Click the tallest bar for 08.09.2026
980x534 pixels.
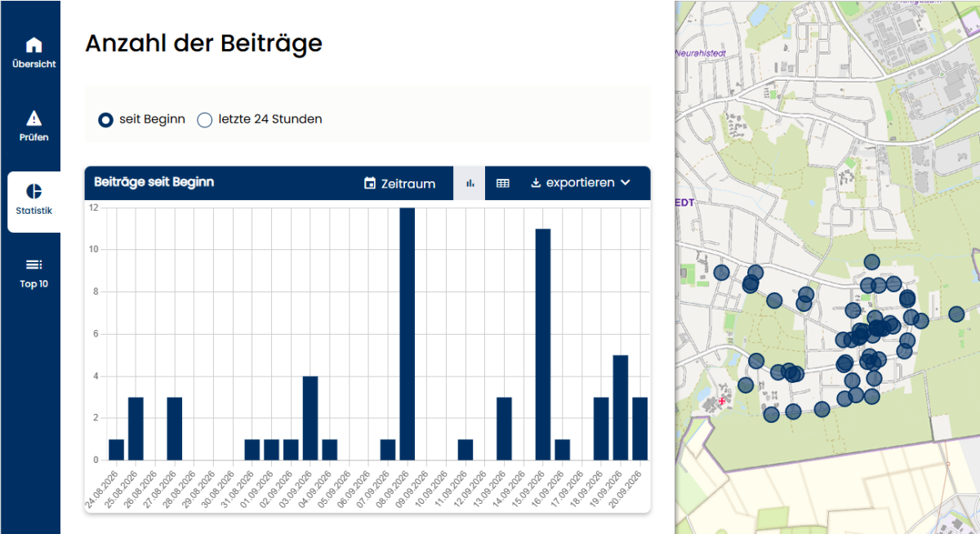(408, 334)
